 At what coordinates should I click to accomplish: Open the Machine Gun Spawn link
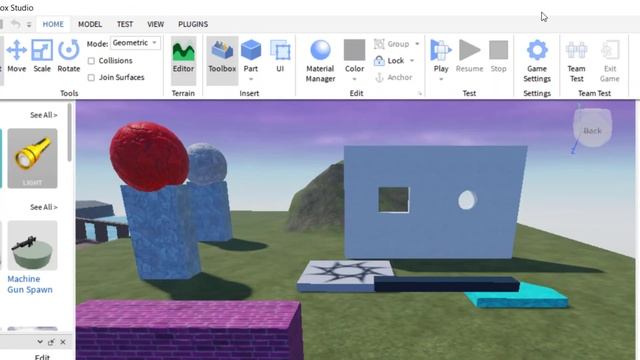pos(30,284)
